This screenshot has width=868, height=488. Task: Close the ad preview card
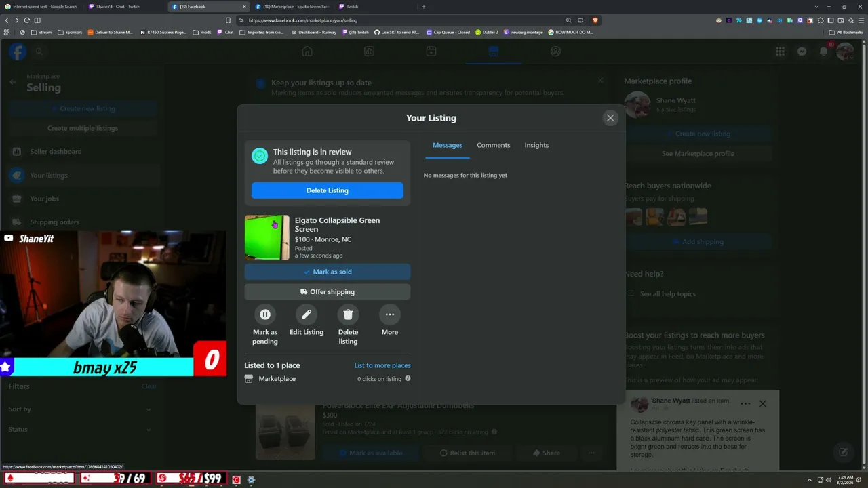click(763, 404)
